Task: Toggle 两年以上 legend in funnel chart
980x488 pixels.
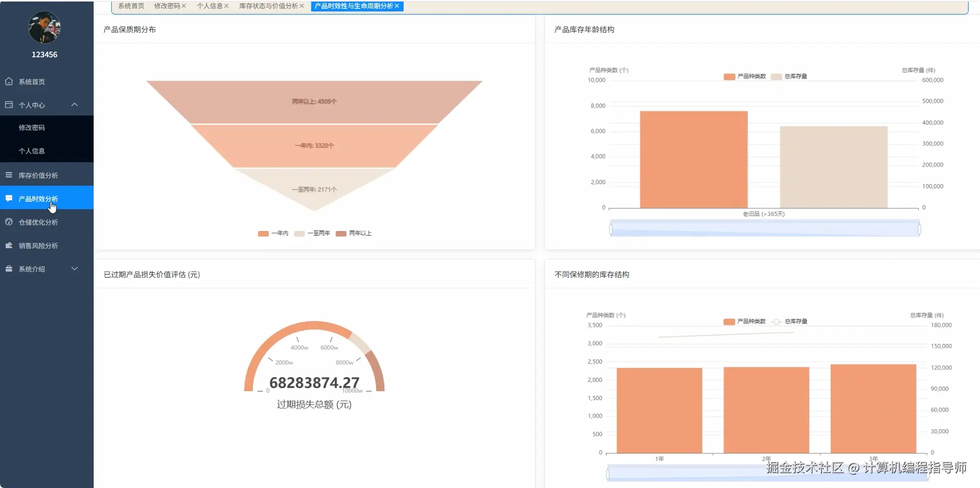Action: pyautogui.click(x=354, y=233)
